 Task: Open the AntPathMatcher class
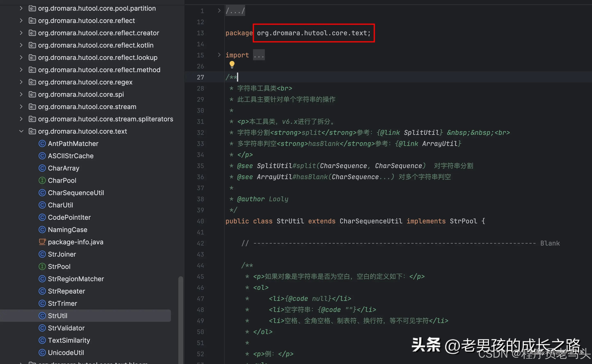point(73,143)
